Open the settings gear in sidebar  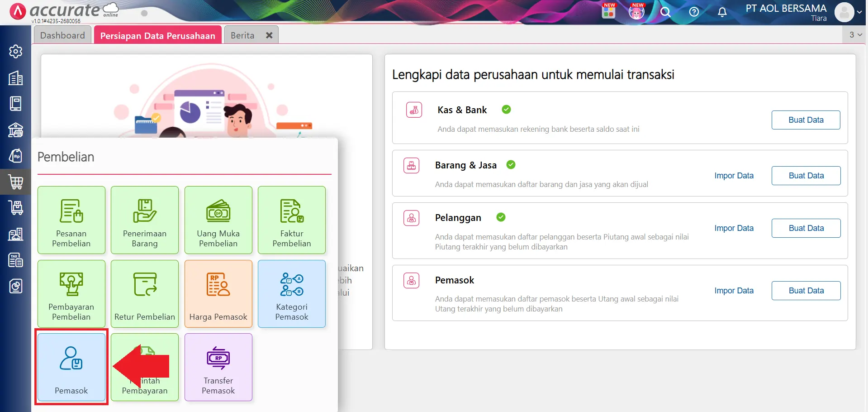pos(16,52)
